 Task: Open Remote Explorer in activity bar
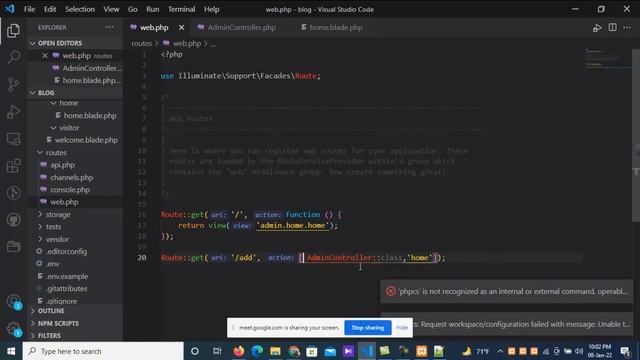click(x=13, y=139)
